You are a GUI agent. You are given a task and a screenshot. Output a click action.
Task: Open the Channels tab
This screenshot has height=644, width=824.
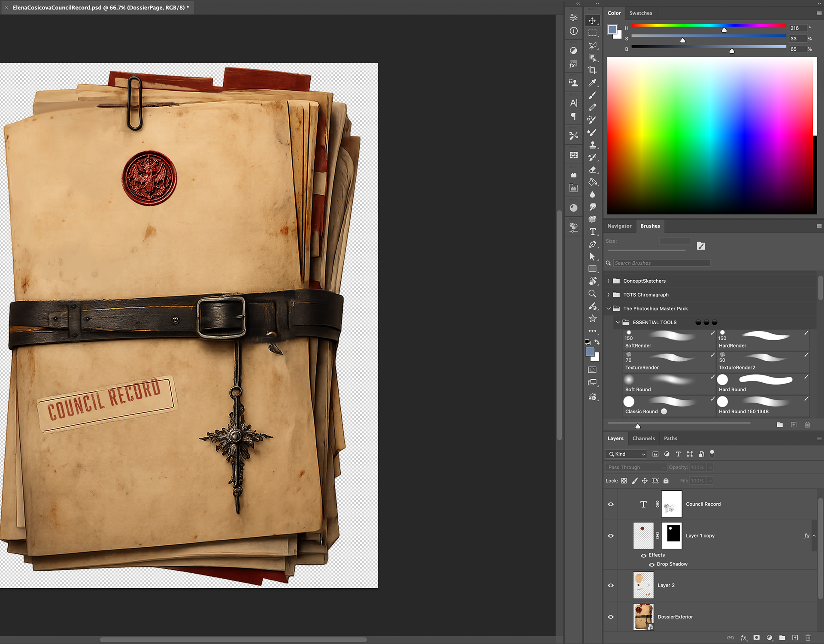click(643, 438)
